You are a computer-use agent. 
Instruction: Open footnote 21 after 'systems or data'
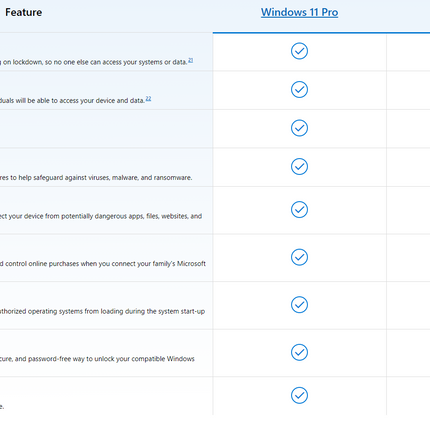(190, 60)
